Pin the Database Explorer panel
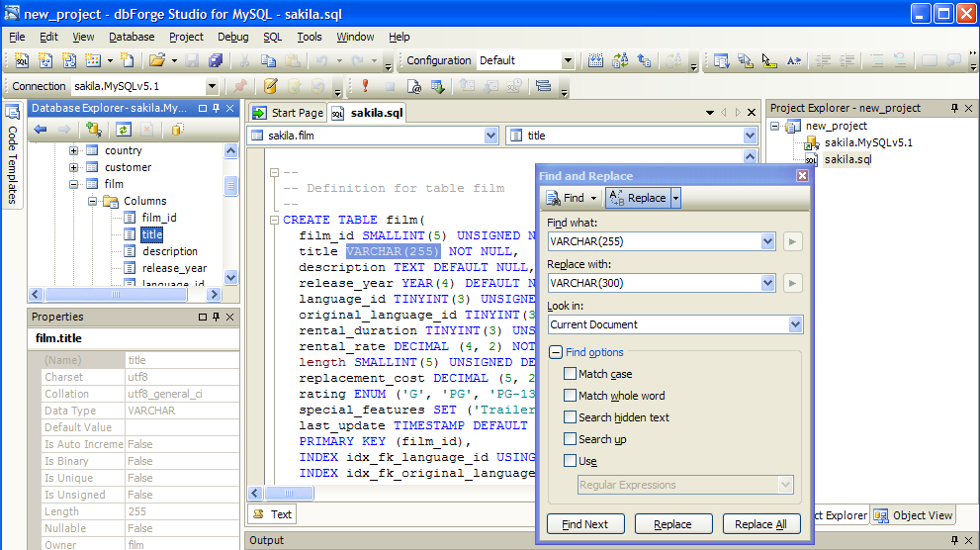This screenshot has width=980, height=550. pos(217,108)
